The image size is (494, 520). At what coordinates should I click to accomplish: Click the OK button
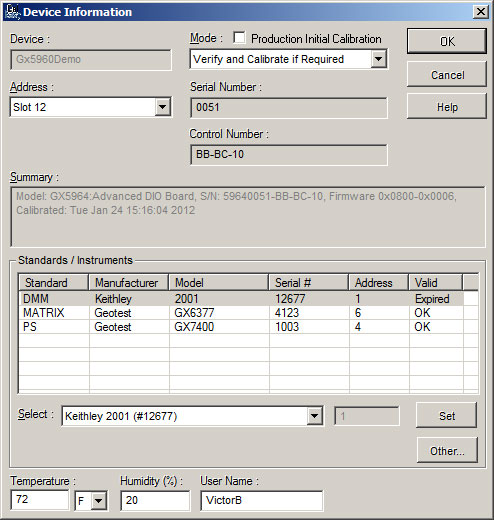[x=447, y=41]
